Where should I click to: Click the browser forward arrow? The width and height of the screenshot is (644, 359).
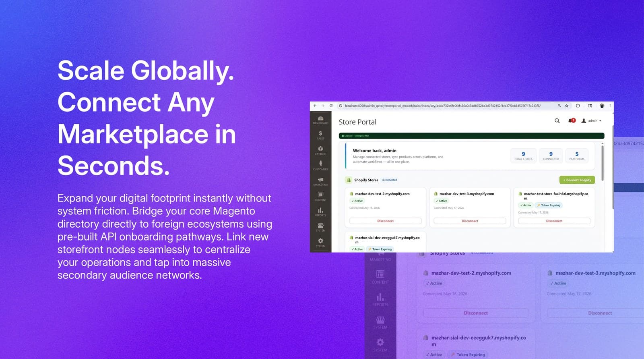pos(323,106)
